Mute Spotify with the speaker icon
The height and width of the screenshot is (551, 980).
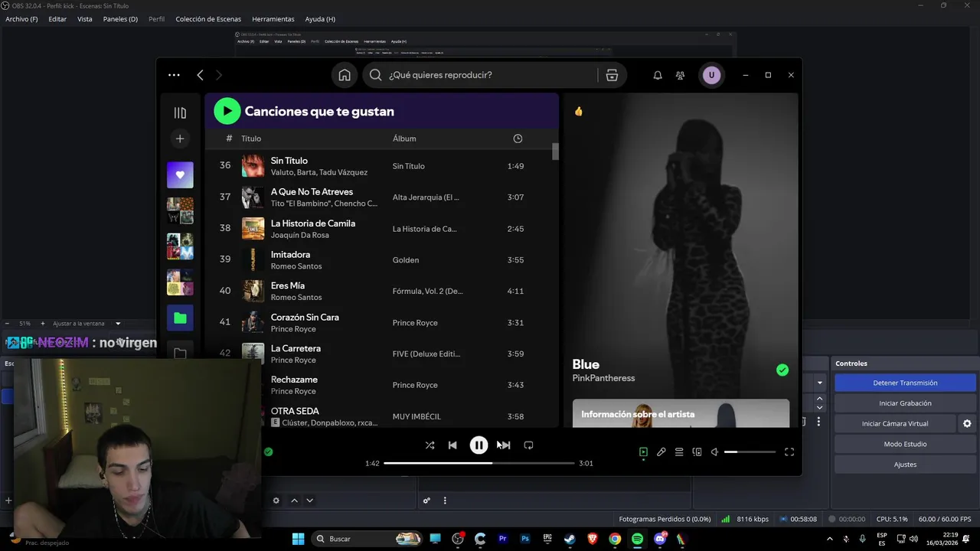pyautogui.click(x=714, y=452)
